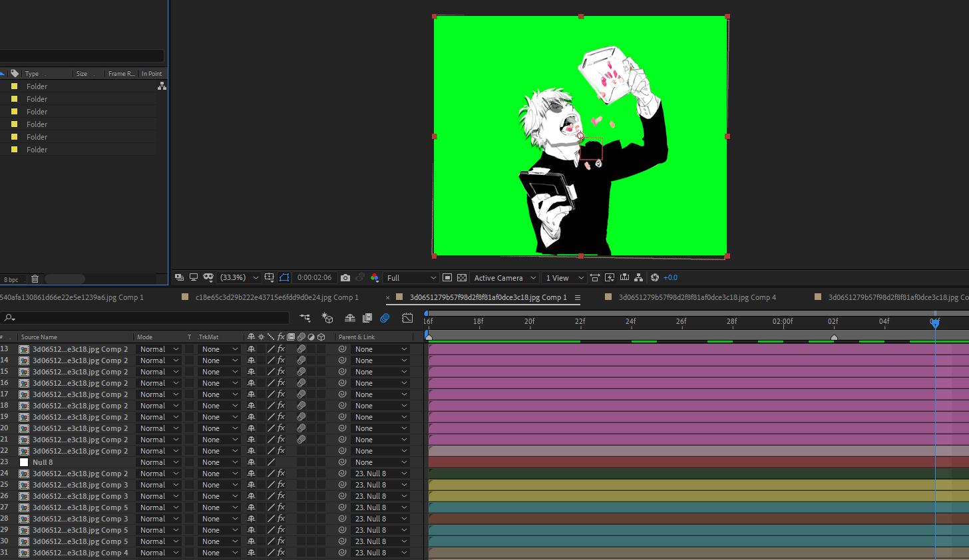Click the Type column header in Project panel
The width and height of the screenshot is (969, 560).
pyautogui.click(x=32, y=74)
